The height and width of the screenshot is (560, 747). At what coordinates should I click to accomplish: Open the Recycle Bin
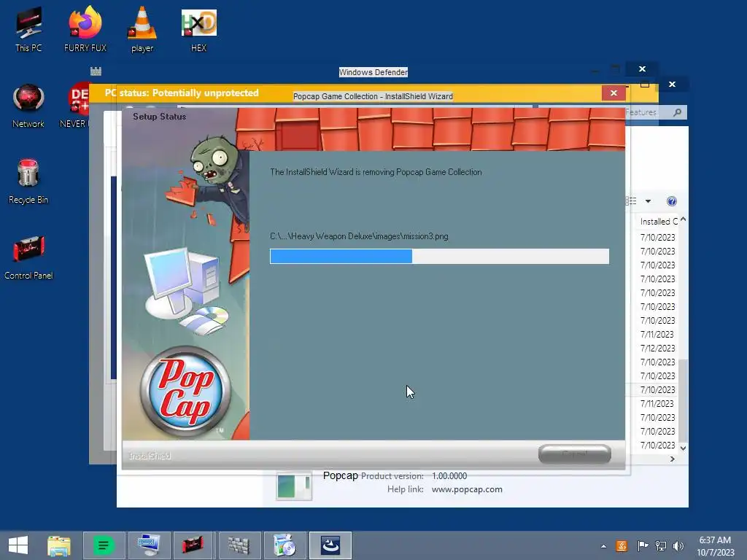coord(28,181)
